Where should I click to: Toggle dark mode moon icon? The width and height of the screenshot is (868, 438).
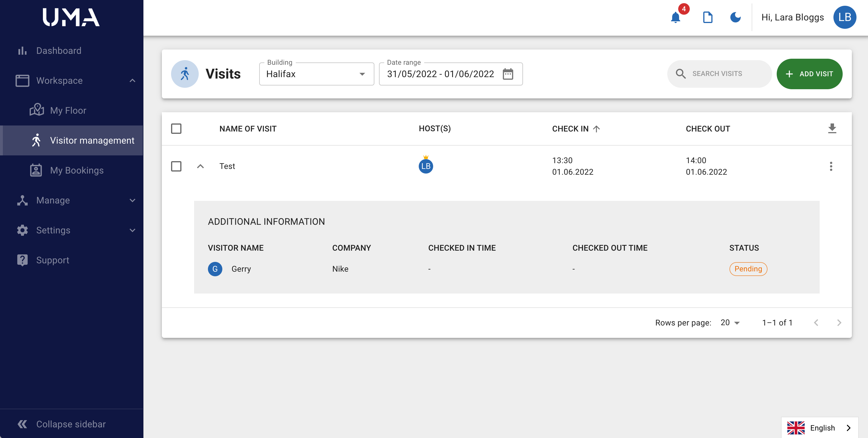coord(735,17)
